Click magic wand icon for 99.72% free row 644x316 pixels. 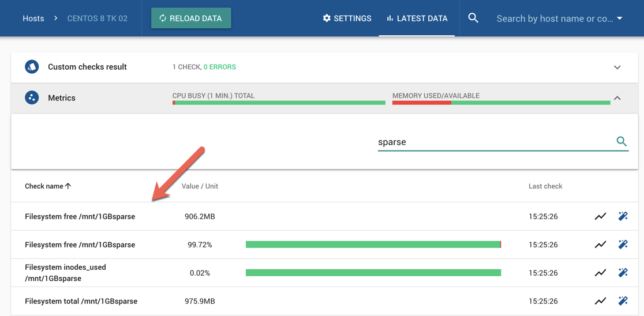[x=623, y=244]
